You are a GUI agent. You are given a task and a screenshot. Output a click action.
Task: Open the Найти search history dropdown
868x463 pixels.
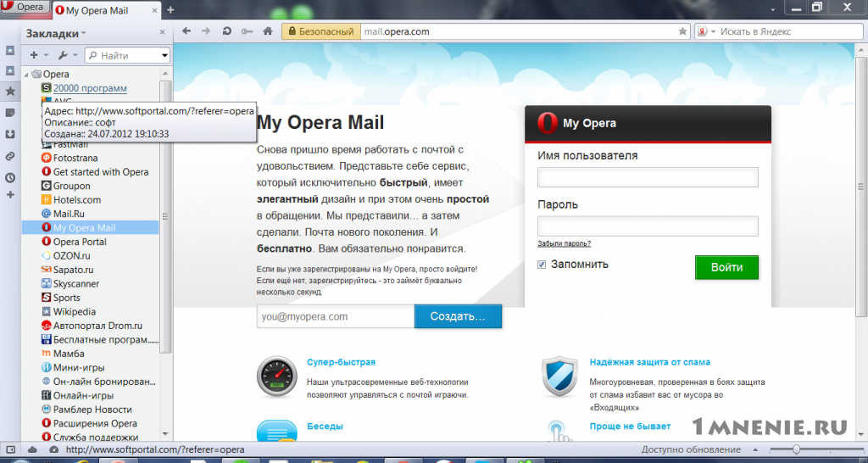coord(165,55)
